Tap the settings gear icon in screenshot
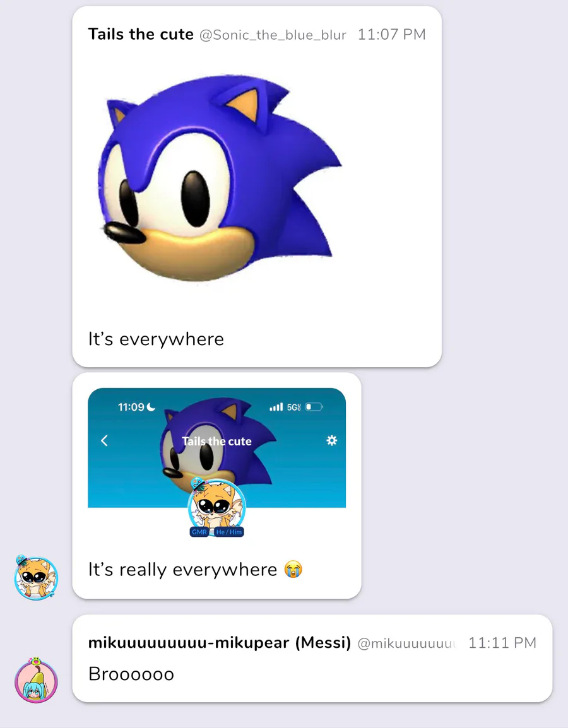This screenshot has height=728, width=568. [331, 440]
